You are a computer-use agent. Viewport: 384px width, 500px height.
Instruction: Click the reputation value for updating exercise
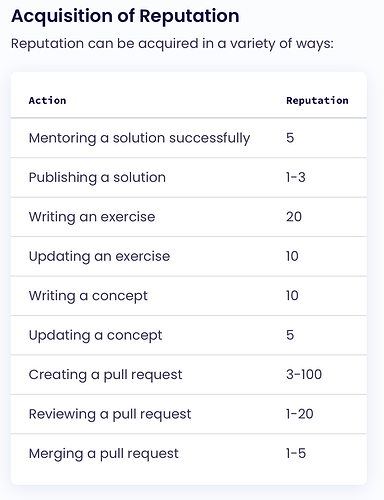pyautogui.click(x=292, y=256)
